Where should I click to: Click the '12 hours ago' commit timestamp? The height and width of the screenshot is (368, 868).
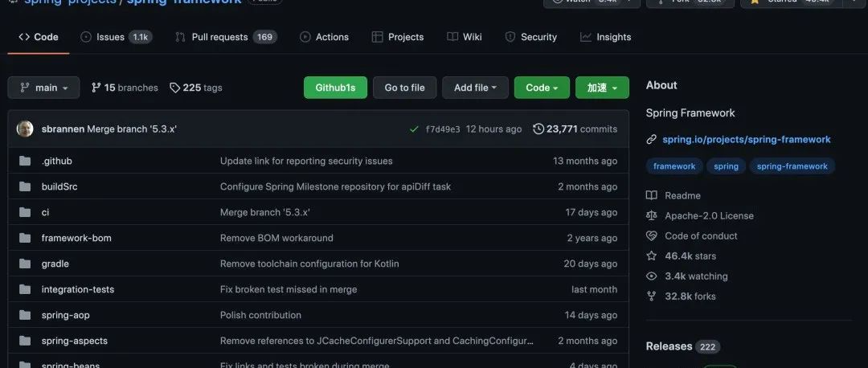tap(493, 129)
